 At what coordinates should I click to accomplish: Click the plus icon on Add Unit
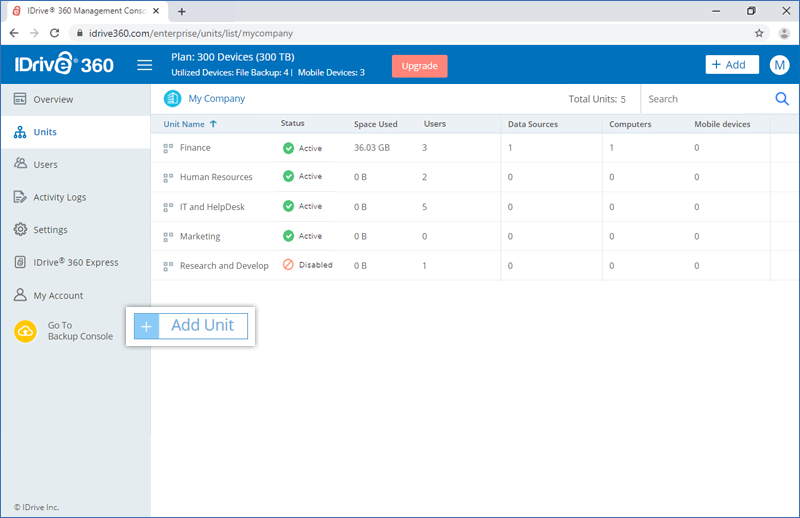(146, 326)
